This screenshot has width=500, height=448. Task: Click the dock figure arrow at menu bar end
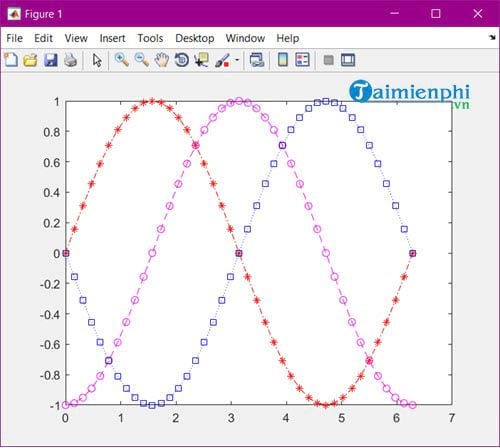click(492, 37)
